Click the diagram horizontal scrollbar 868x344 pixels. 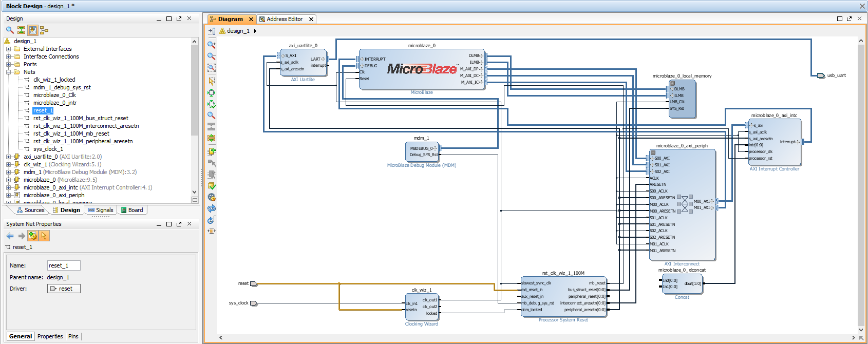[x=538, y=337]
